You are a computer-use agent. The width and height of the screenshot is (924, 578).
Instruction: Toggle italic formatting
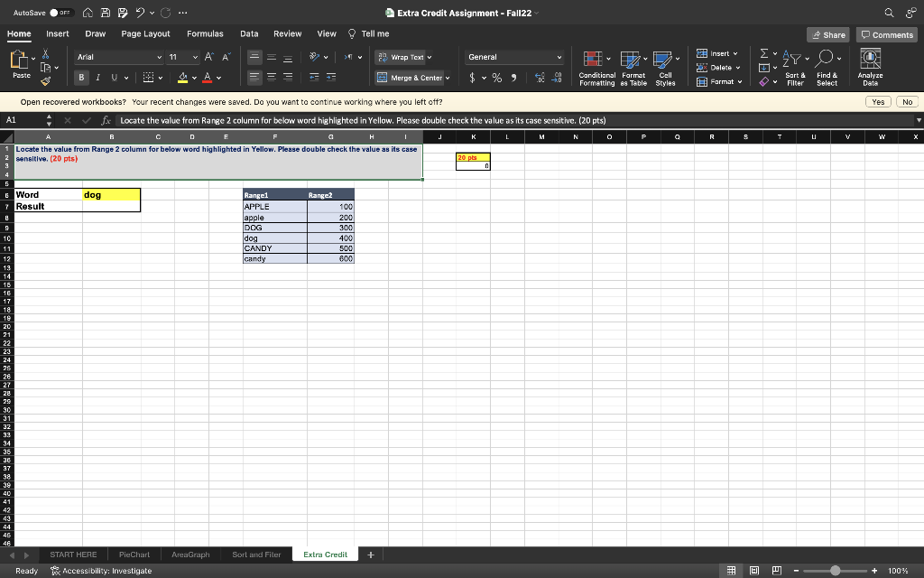[x=97, y=78]
